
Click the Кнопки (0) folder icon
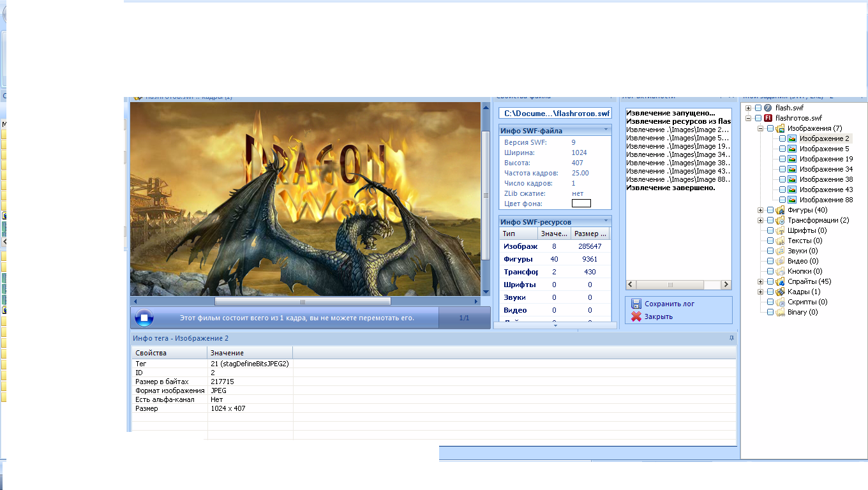click(781, 271)
